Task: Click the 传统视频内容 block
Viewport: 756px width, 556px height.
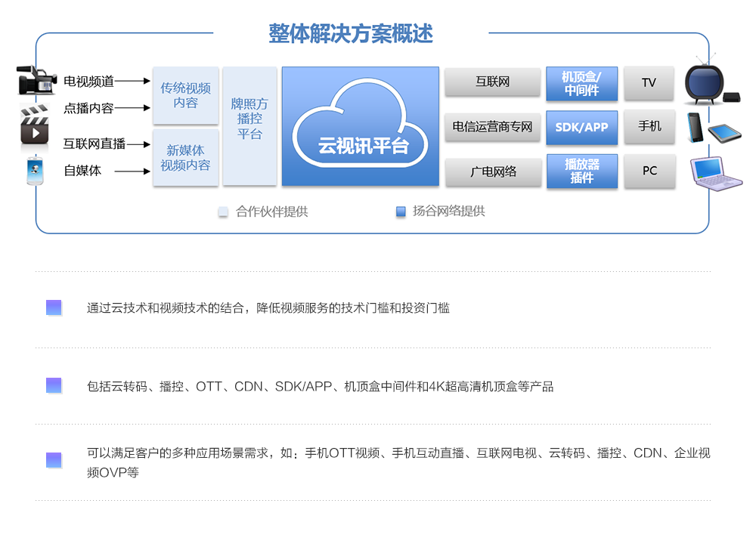Action: pyautogui.click(x=185, y=95)
